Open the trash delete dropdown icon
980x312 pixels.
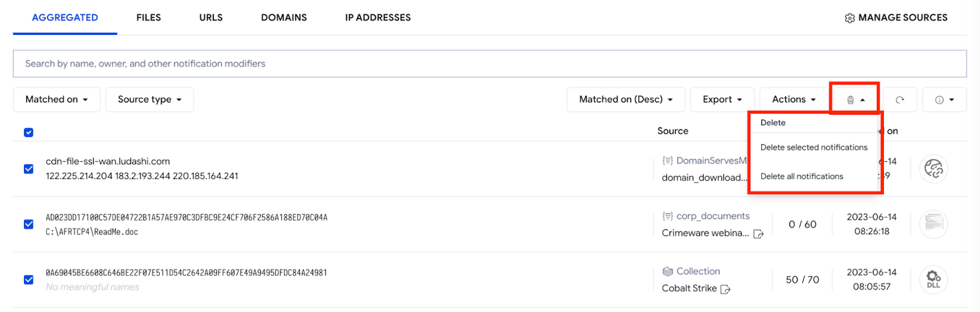click(x=855, y=99)
